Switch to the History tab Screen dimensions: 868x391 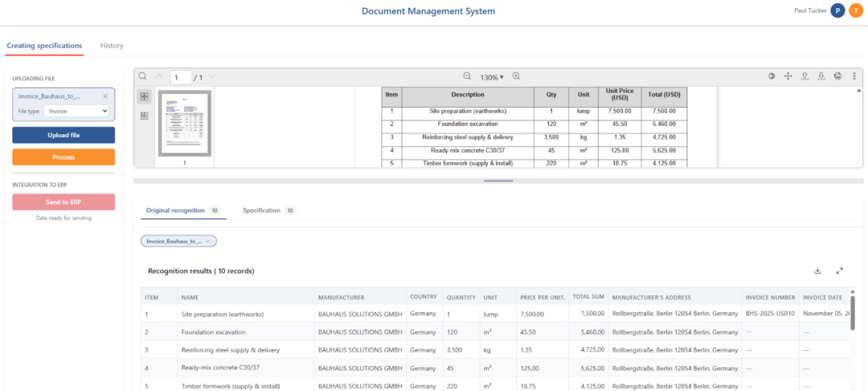[112, 46]
